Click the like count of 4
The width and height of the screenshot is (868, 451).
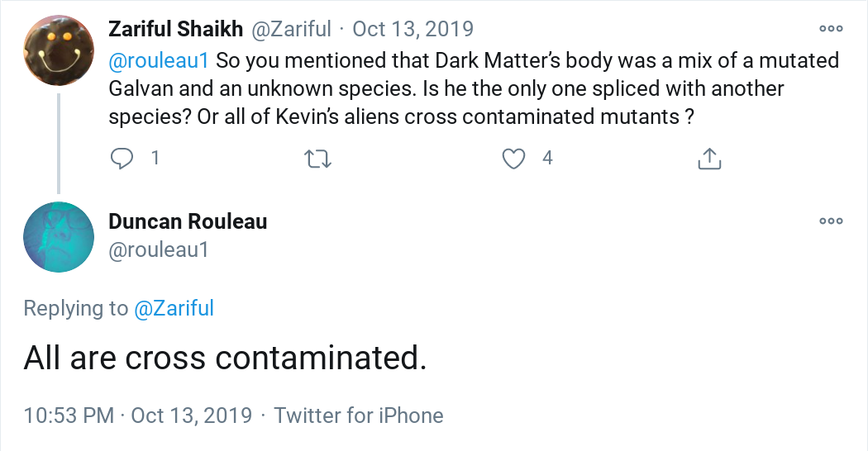coord(547,158)
